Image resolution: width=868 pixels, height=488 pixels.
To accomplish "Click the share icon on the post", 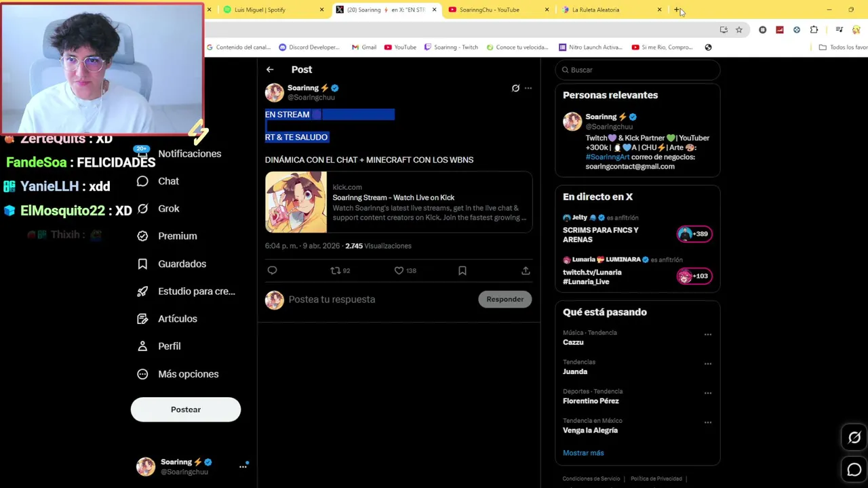I will point(526,270).
